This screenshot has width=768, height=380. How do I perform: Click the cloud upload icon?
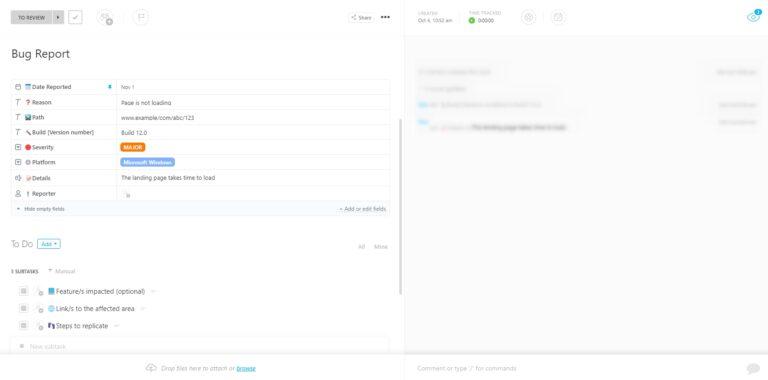tap(151, 368)
